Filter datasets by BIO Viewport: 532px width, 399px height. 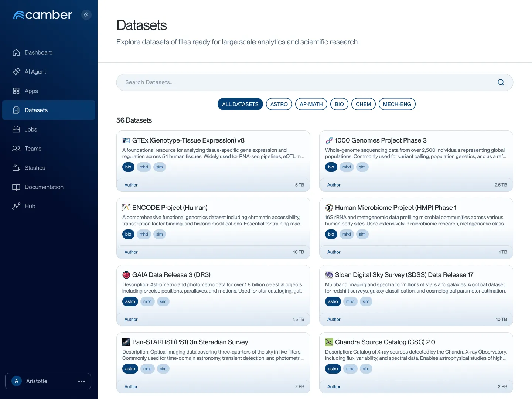[339, 104]
